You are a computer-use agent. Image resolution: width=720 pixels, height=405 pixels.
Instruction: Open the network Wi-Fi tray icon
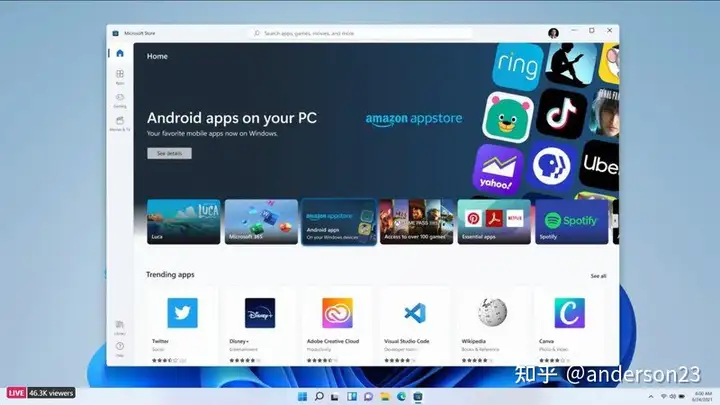coord(664,396)
